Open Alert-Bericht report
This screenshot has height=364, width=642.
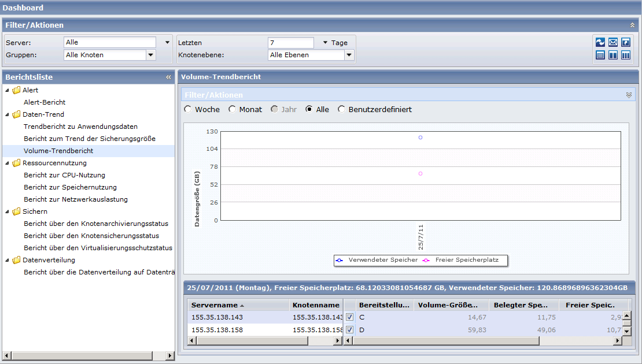tap(45, 102)
